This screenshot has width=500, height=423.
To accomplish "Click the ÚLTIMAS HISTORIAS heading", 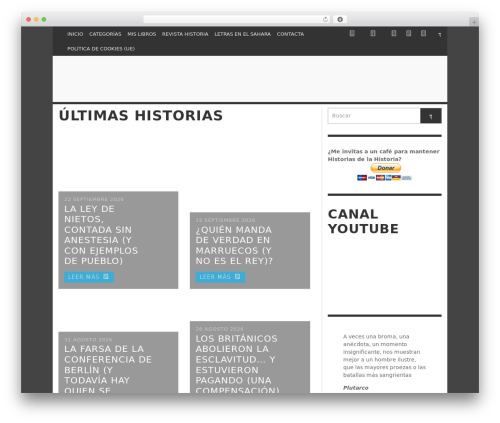I will [x=141, y=116].
